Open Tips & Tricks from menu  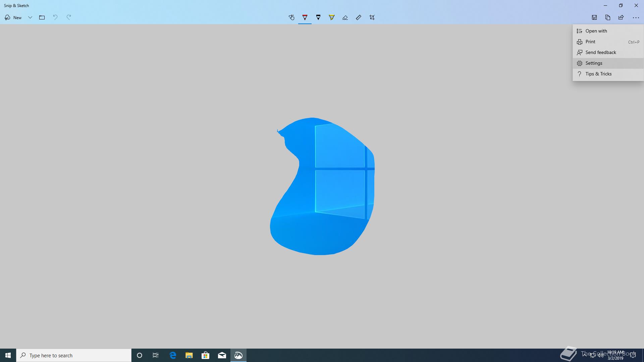(x=608, y=74)
